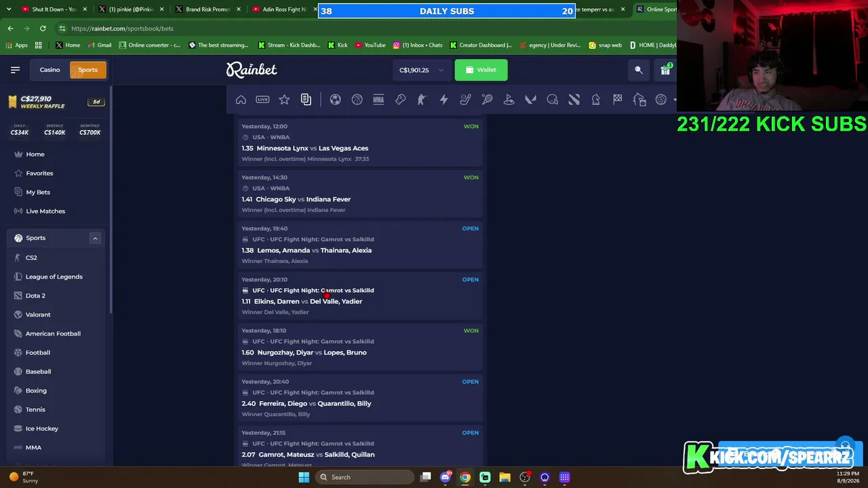Open Discord from the taskbar
Viewport: 868px width, 488px height.
[446, 477]
